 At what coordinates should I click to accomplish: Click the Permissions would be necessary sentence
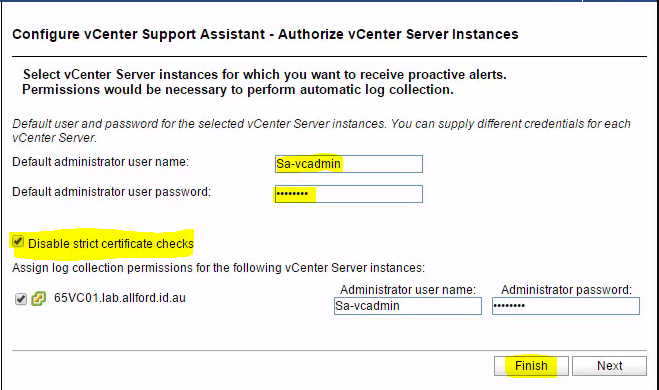click(x=238, y=90)
